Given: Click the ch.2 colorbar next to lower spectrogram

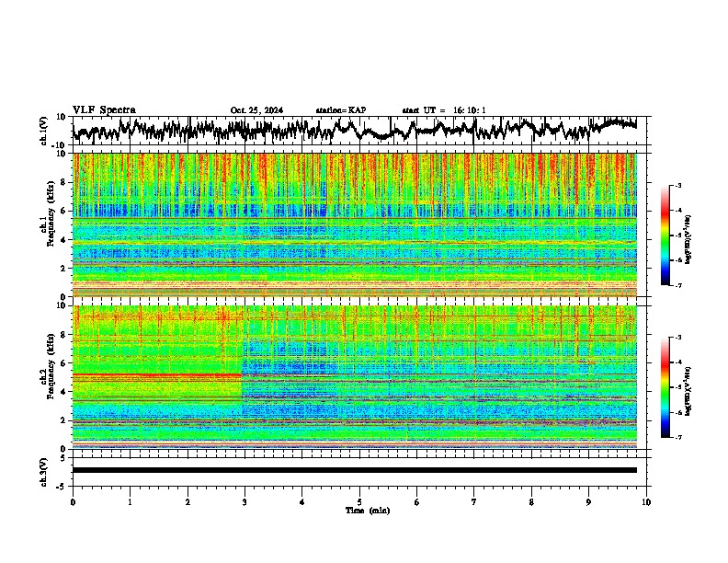Looking at the screenshot, I should point(665,387).
